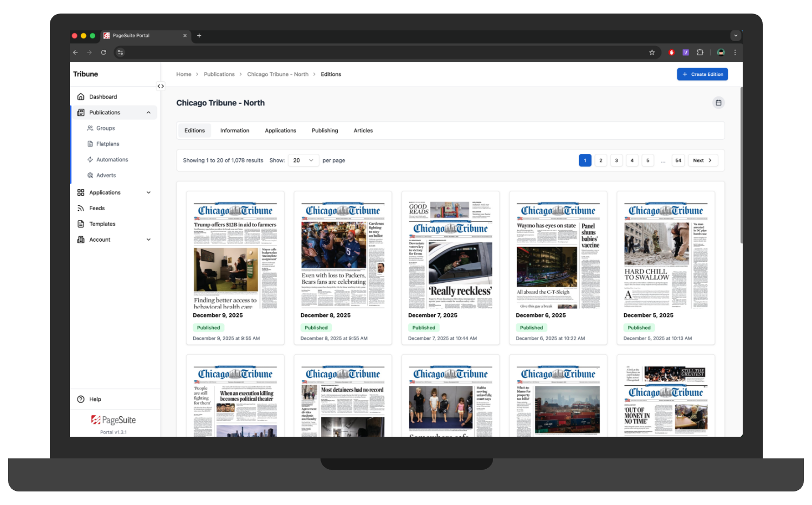Collapse the sidebar using the toggle arrows
This screenshot has width=812, height=505.
[x=161, y=86]
